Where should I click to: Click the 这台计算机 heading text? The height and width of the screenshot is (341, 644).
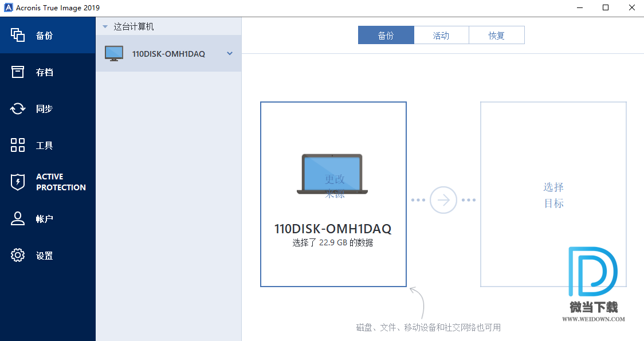[134, 27]
